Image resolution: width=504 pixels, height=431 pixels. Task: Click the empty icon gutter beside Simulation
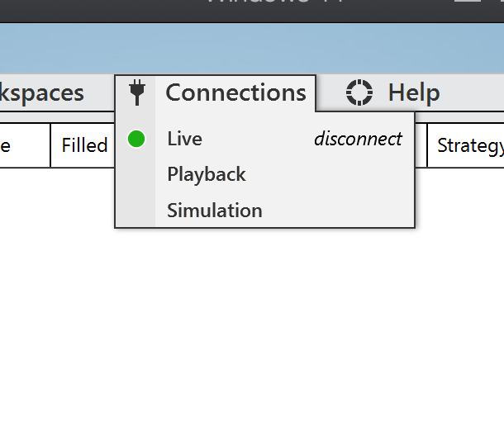136,211
